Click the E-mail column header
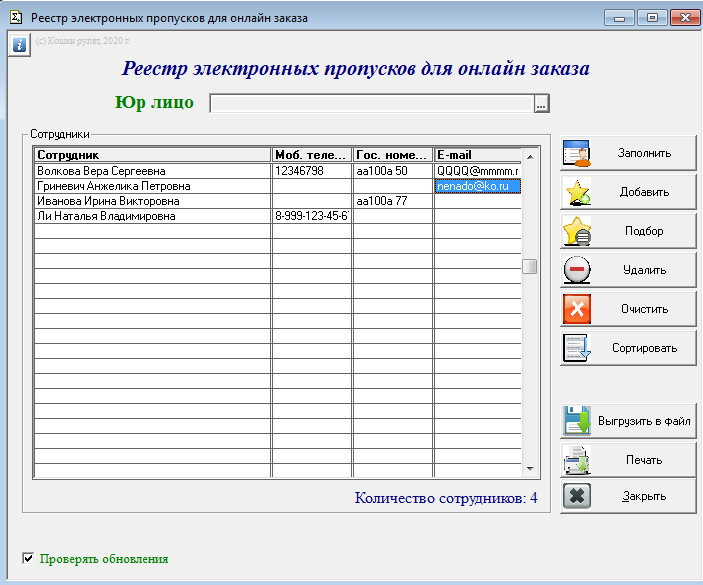Image resolution: width=703 pixels, height=585 pixels. pos(477,155)
